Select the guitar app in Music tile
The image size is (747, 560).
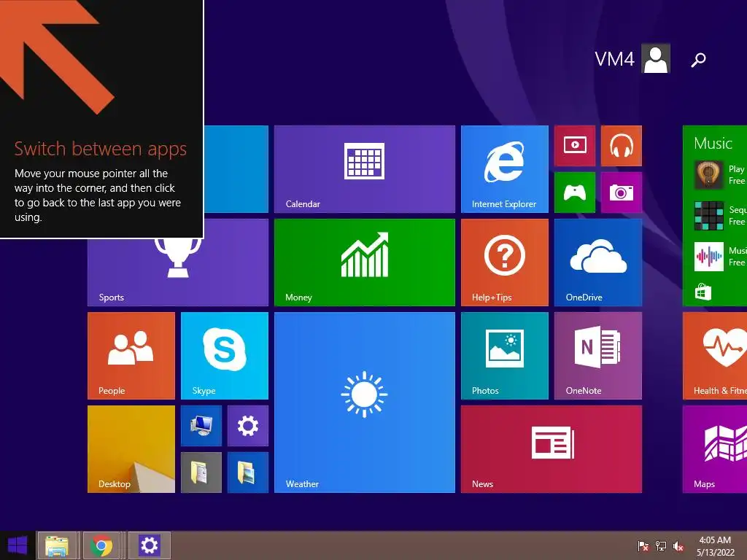coord(708,175)
